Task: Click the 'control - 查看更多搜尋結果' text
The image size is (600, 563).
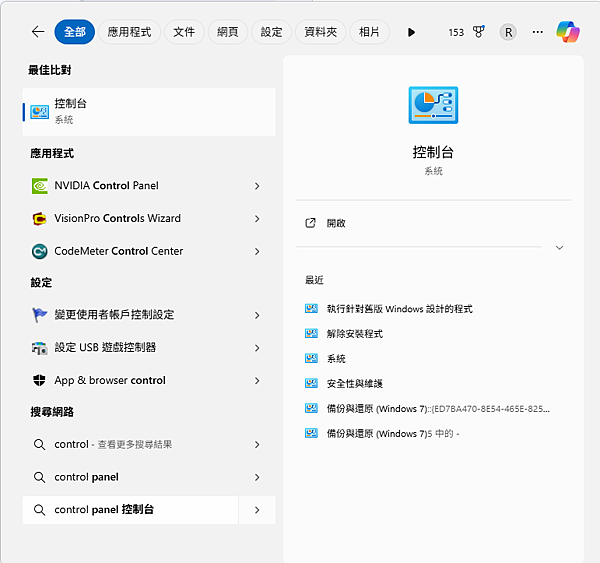Action: 113,444
